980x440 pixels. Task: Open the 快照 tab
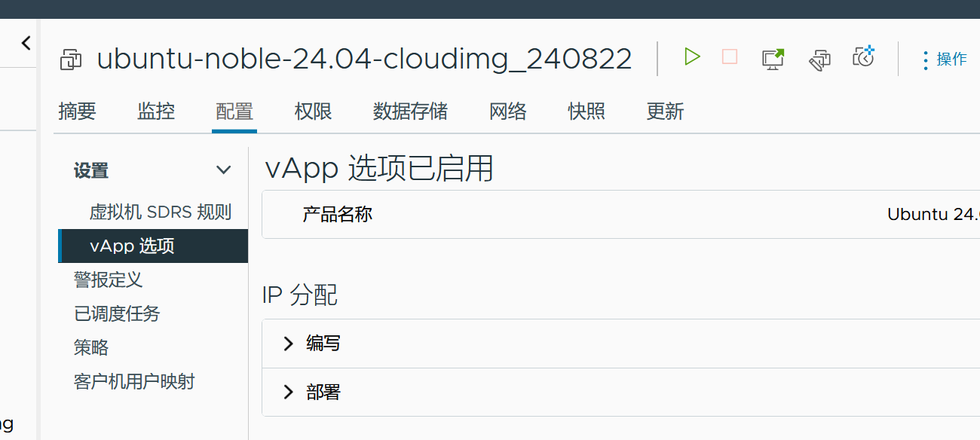tap(586, 112)
